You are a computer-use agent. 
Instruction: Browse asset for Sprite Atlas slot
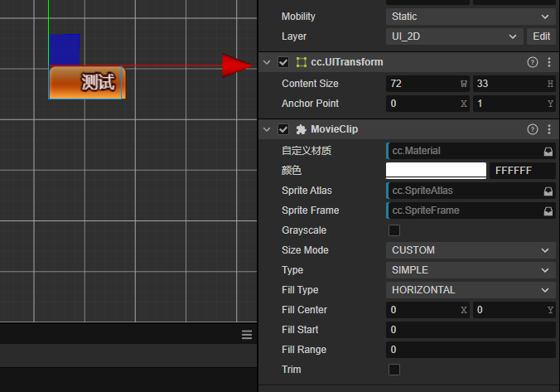tap(548, 191)
